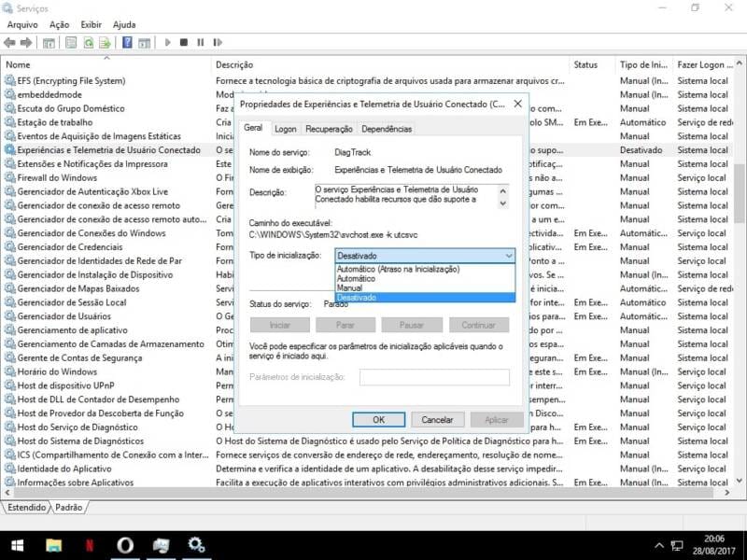The height and width of the screenshot is (560, 747).
Task: Switch to the Estendido view tab
Action: [26, 508]
